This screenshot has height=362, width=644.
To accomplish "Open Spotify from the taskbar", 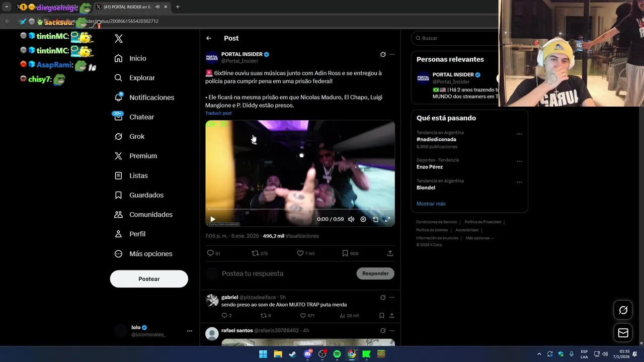I will (x=337, y=354).
